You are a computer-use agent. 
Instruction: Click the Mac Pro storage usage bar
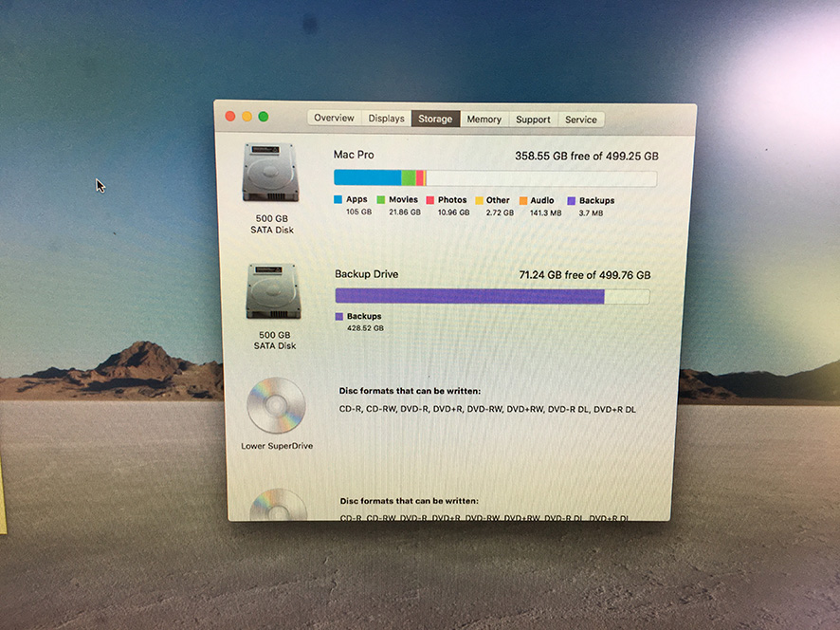(494, 177)
